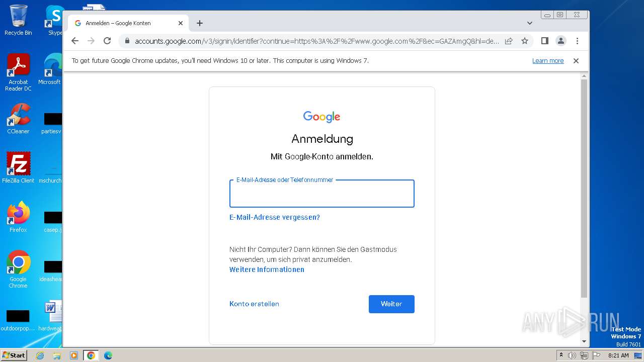Screen dimensions: 644x362
Task: Expand the tab search dropdown arrow
Action: 530,23
